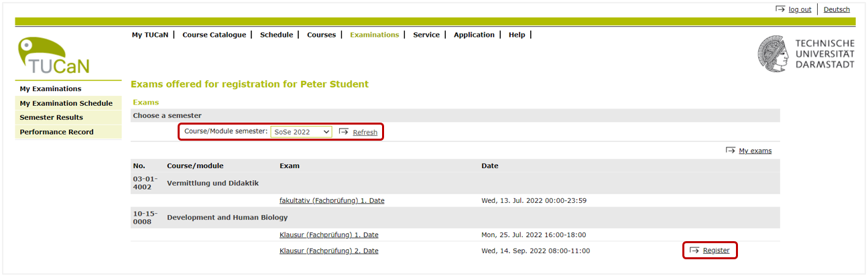This screenshot has height=276, width=868.
Task: Open the Schedule menu
Action: [276, 35]
